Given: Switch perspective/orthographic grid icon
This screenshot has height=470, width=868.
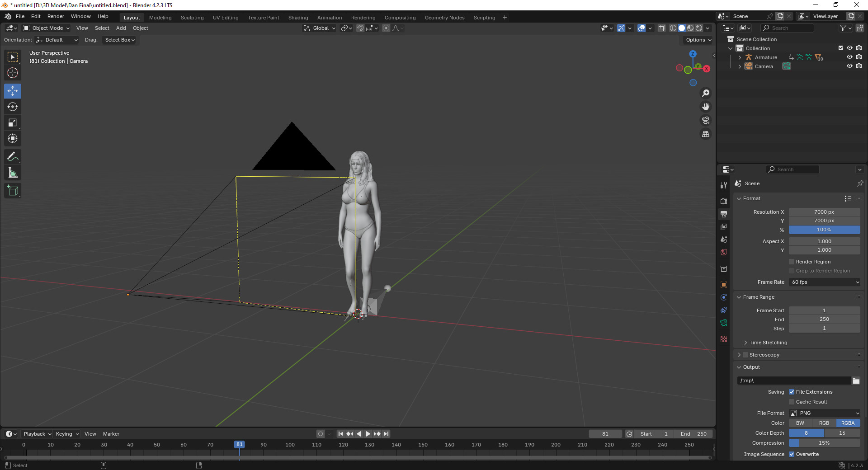Looking at the screenshot, I should pos(706,134).
